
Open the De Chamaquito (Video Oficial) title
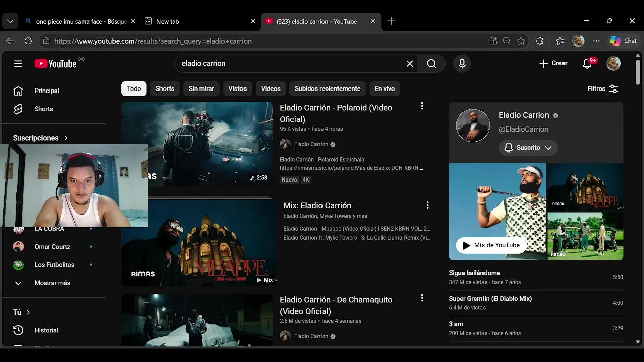(x=336, y=305)
